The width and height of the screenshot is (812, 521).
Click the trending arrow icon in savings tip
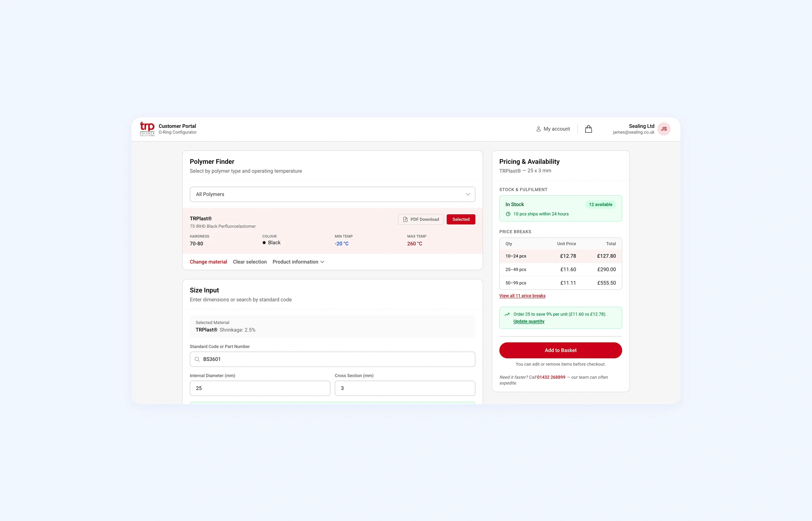507,314
